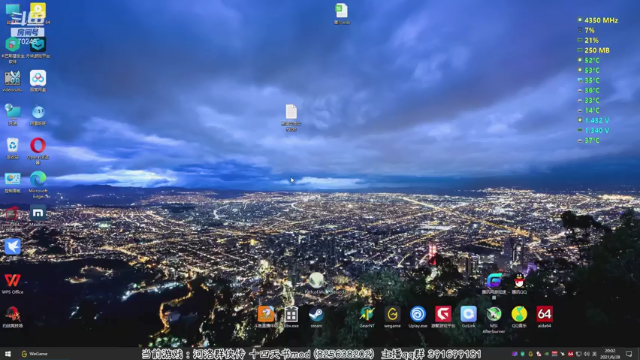Select the text file in desktop center

pos(291,117)
